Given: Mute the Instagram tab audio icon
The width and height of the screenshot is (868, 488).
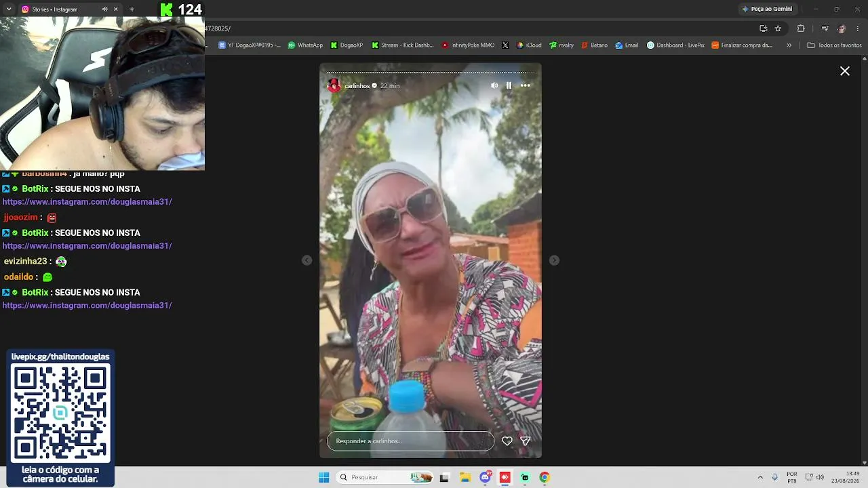Looking at the screenshot, I should click(x=104, y=9).
